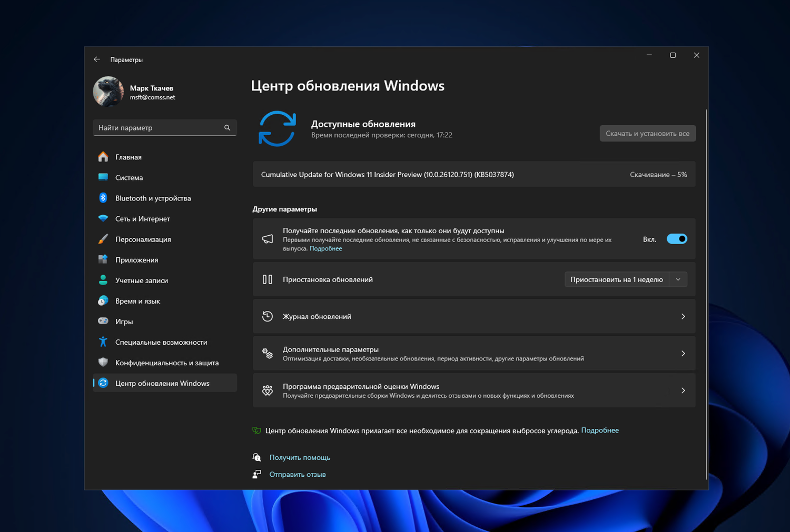Open the Подробнее link about latest updates
The image size is (790, 532).
pos(325,248)
